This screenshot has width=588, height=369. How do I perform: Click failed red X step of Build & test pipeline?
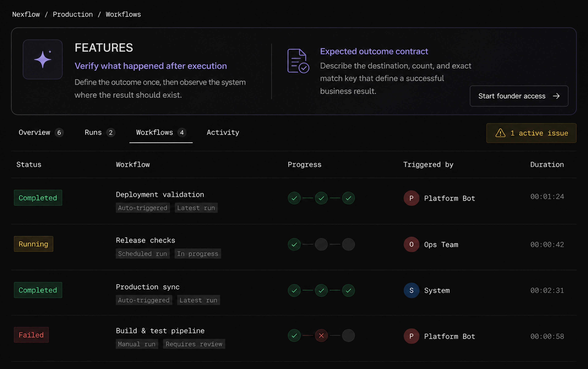tap(321, 336)
